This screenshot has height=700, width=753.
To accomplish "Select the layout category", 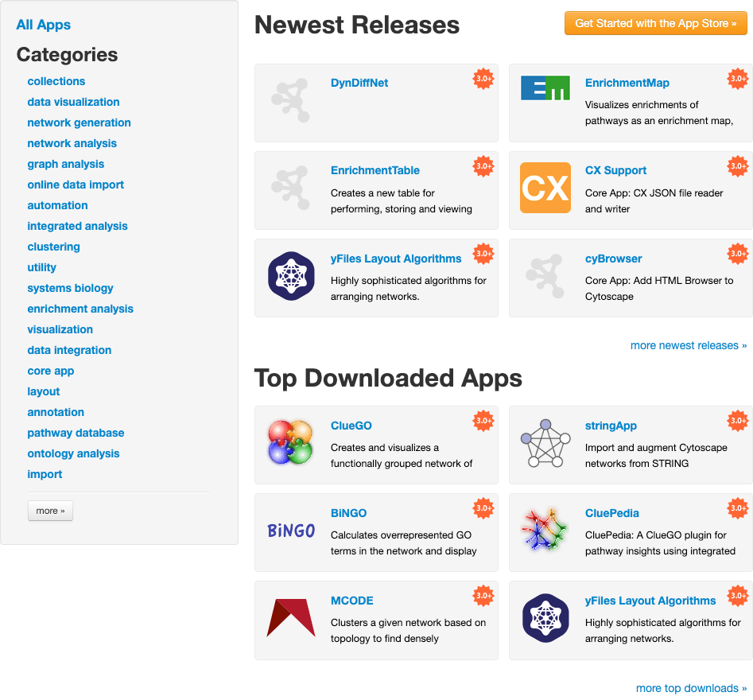I will coord(44,391).
